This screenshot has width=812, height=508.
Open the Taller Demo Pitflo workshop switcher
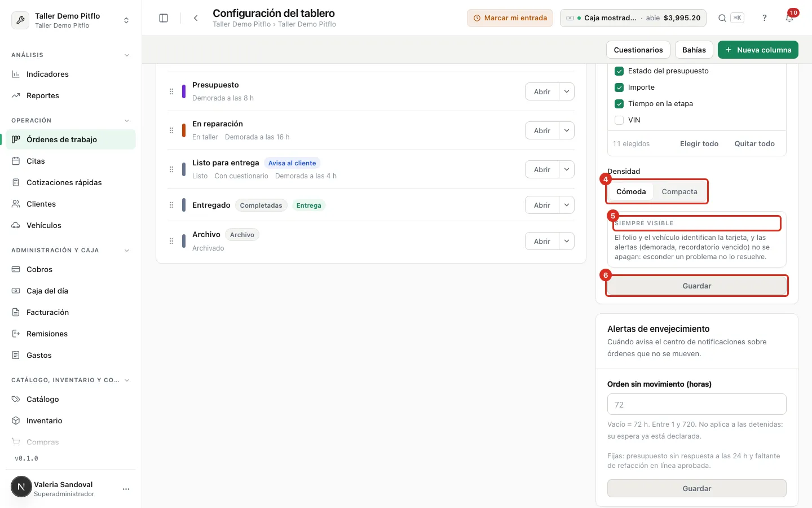71,20
